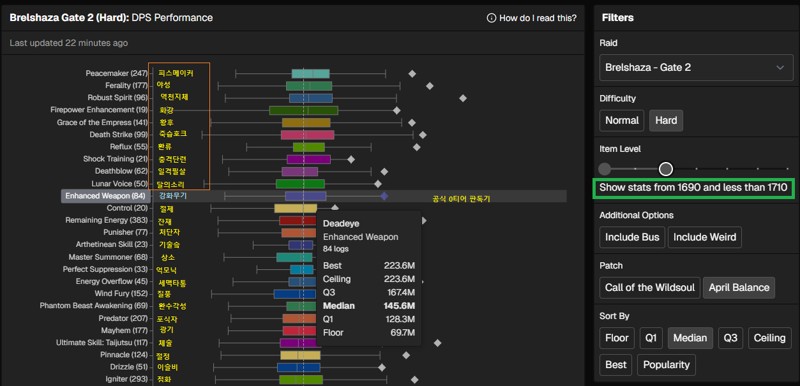
Task: Click the Median 145.6M line in tooltip
Action: (x=369, y=306)
